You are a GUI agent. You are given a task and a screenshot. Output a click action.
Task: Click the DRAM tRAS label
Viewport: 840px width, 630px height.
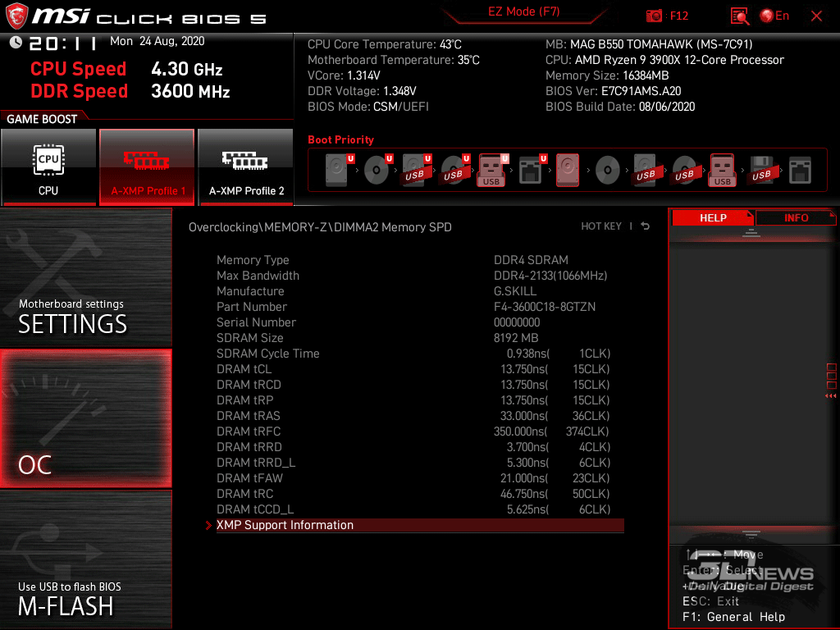[x=248, y=416]
